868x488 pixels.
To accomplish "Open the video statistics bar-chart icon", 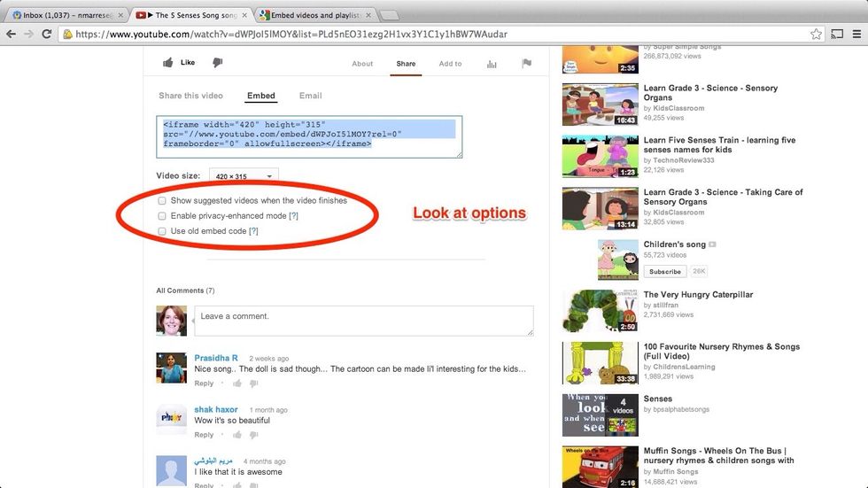I will click(492, 64).
